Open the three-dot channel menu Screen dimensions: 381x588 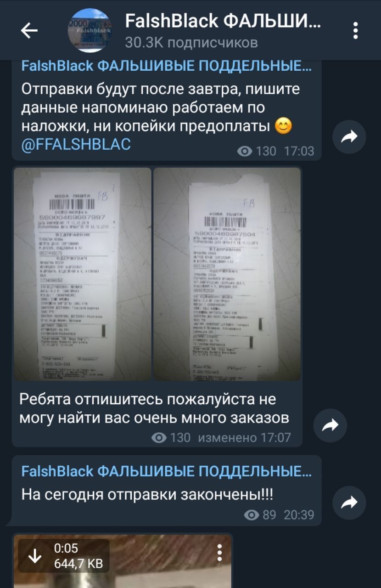click(355, 31)
